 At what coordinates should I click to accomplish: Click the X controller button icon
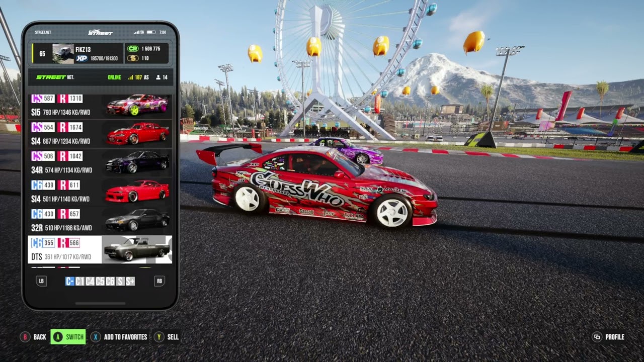(x=96, y=337)
